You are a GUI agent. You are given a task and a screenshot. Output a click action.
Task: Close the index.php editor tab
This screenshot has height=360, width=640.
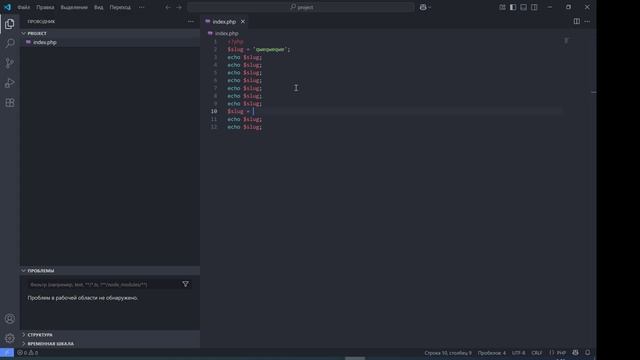[x=243, y=22]
